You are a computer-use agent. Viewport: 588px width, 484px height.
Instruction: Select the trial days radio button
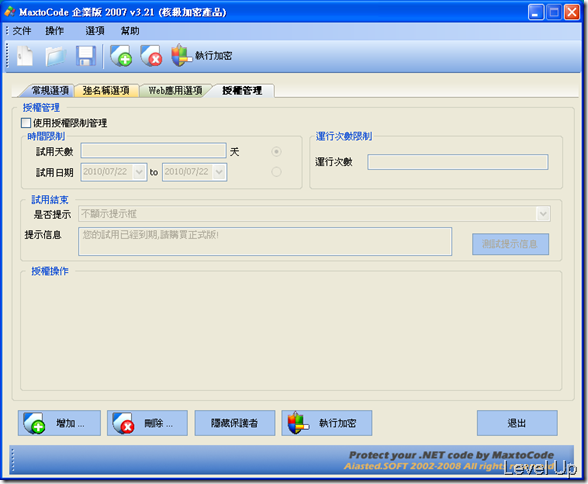276,152
